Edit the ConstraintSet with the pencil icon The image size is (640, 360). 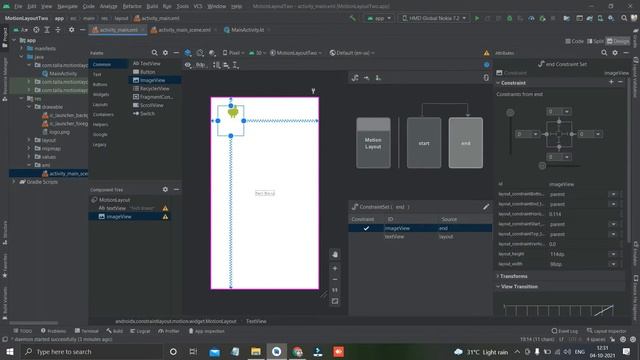pyautogui.click(x=486, y=207)
